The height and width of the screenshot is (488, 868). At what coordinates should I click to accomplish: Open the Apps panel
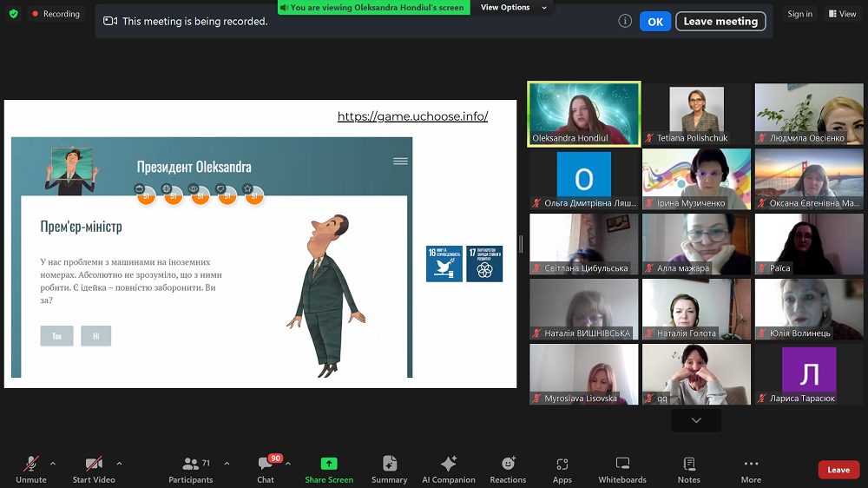click(x=562, y=469)
